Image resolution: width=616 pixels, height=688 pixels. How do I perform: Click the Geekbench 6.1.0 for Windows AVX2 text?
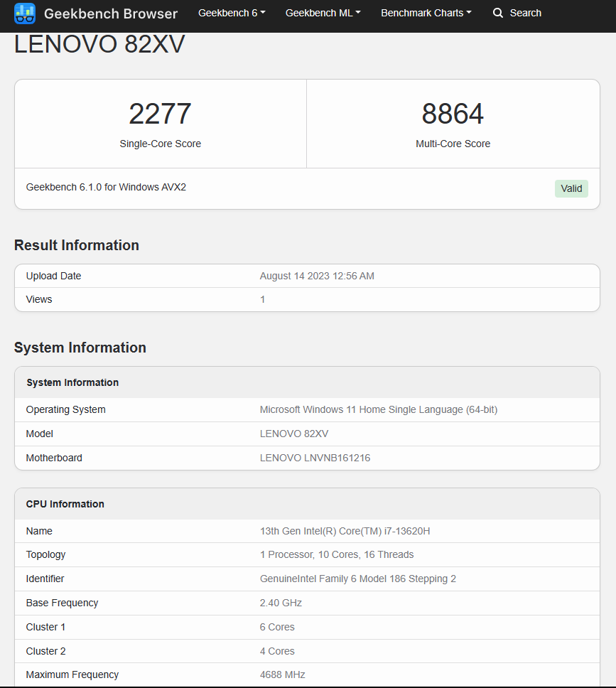[x=106, y=188]
